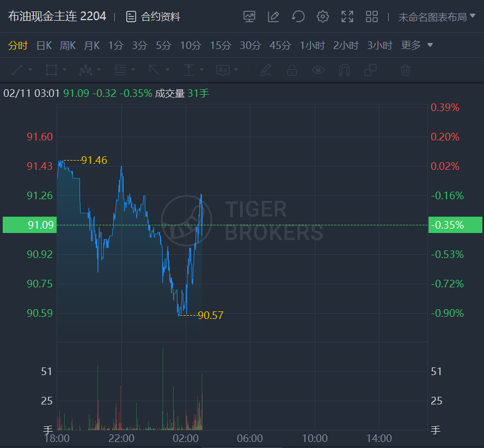Open the chart grid layout icon

point(372,17)
